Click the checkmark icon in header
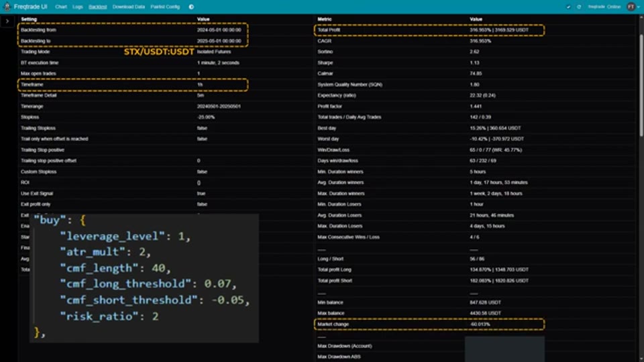The image size is (644, 362). [x=568, y=7]
